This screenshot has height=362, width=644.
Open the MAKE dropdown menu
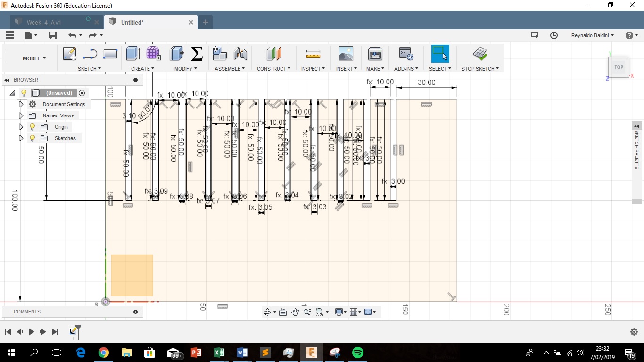point(375,69)
